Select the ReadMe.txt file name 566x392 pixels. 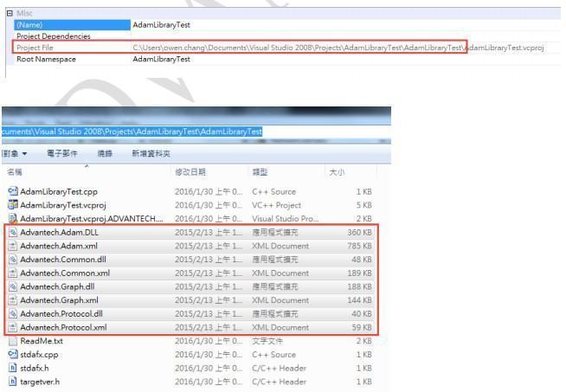42,341
